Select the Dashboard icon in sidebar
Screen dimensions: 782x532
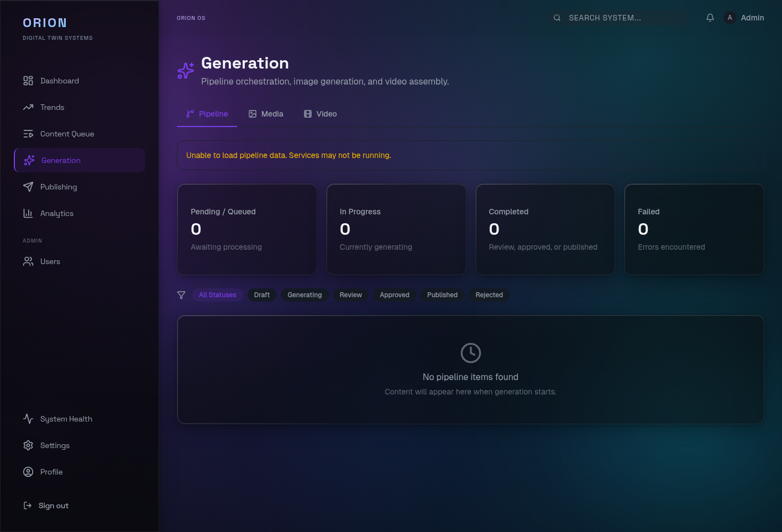(28, 80)
